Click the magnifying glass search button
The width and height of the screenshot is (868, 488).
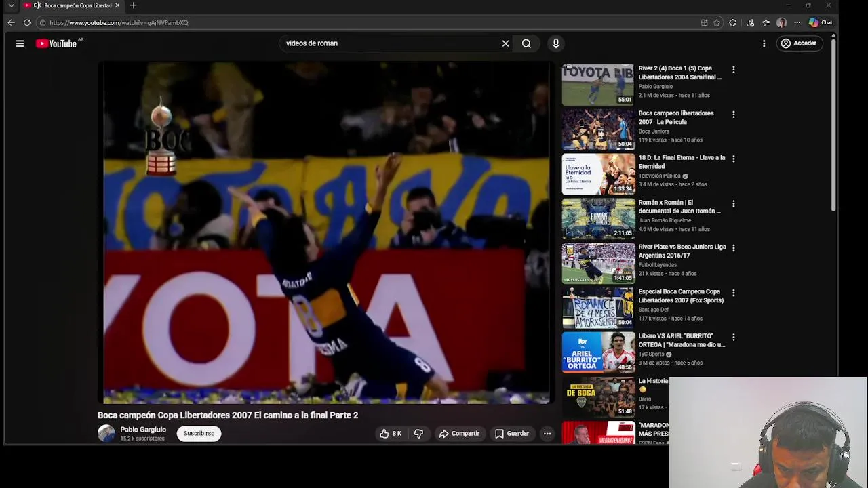(526, 43)
